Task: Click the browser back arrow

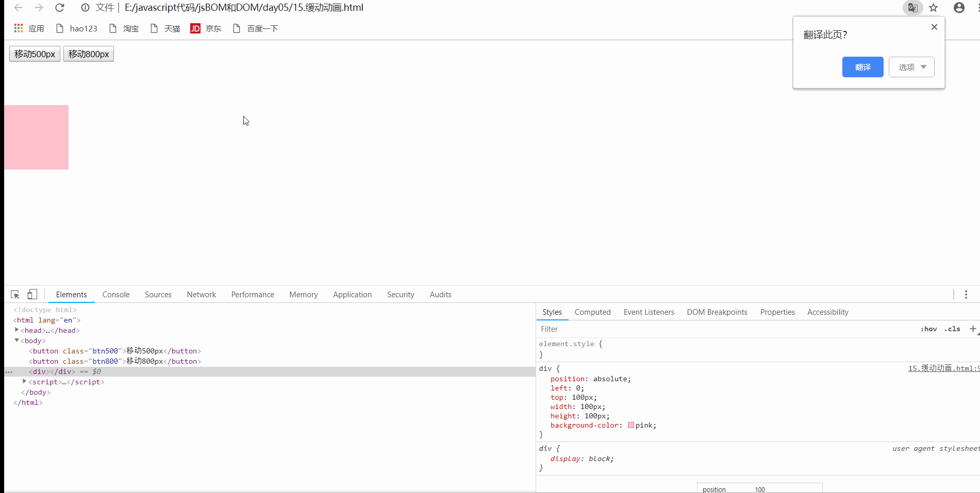Action: [18, 8]
